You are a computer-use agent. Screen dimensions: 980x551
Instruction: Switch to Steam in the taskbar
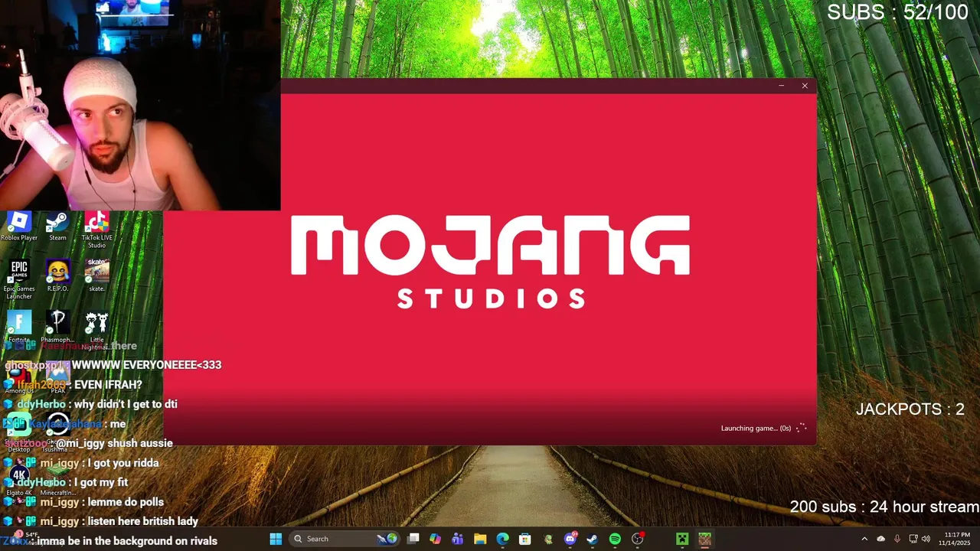tap(592, 539)
